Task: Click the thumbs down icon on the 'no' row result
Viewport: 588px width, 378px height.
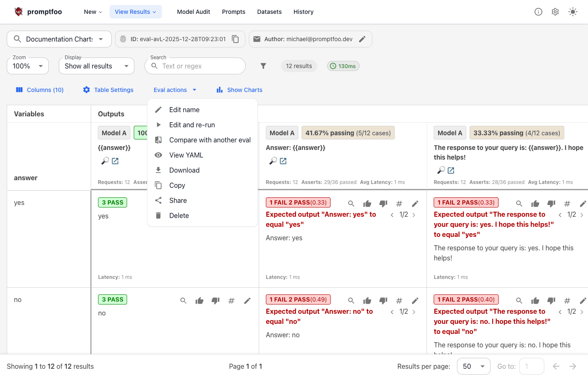Action: click(x=215, y=301)
